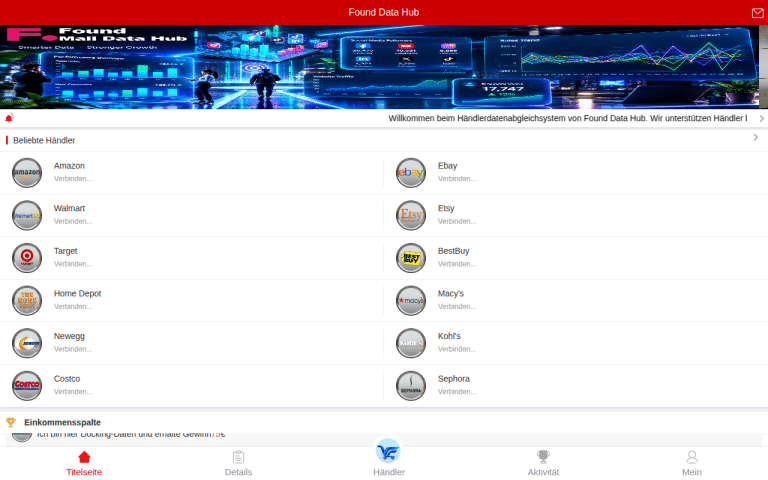The image size is (768, 480).
Task: Tap the center Händler cart icon
Action: (388, 451)
